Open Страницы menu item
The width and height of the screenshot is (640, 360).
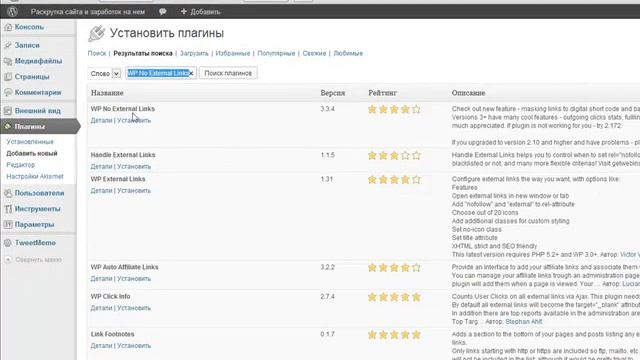(x=32, y=77)
